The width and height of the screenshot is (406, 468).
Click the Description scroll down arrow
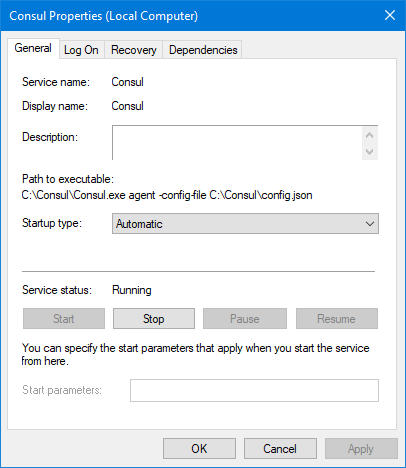point(369,152)
